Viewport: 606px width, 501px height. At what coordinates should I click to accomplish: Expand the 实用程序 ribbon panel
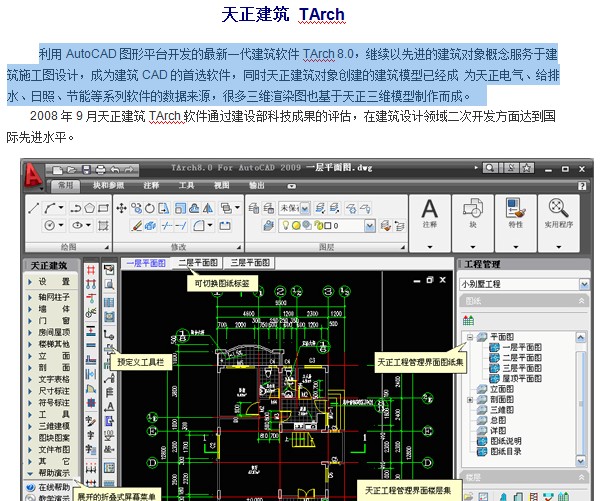pyautogui.click(x=558, y=247)
